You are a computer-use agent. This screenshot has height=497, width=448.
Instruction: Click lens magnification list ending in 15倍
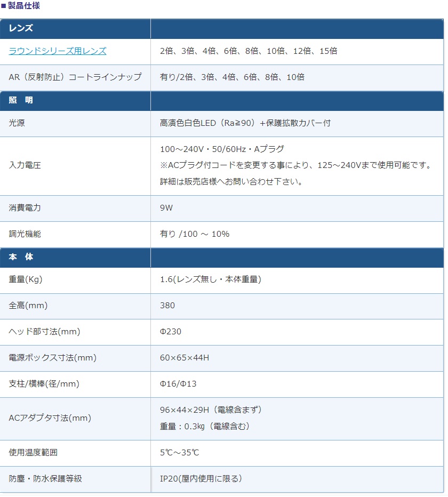pyautogui.click(x=249, y=51)
